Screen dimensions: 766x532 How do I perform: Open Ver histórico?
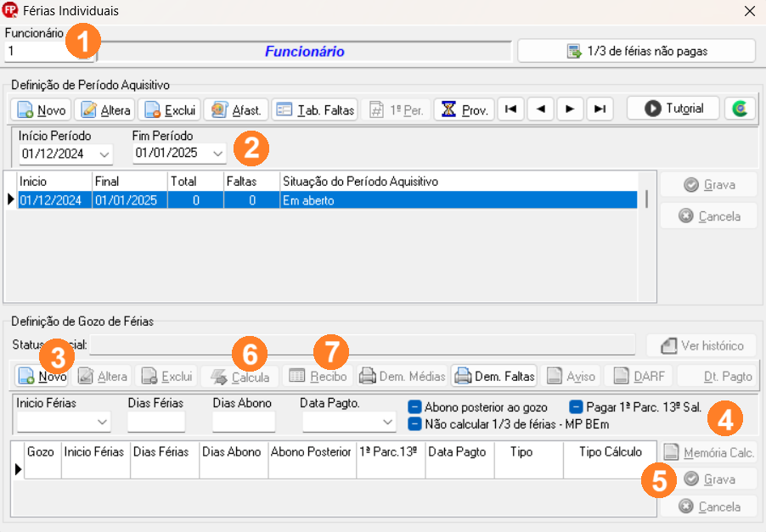click(701, 345)
